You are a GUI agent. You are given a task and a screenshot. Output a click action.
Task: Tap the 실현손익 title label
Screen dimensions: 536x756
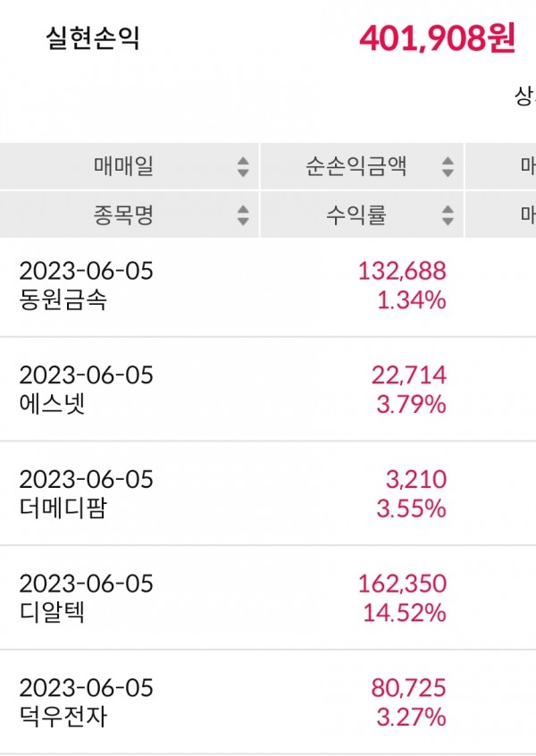(93, 39)
